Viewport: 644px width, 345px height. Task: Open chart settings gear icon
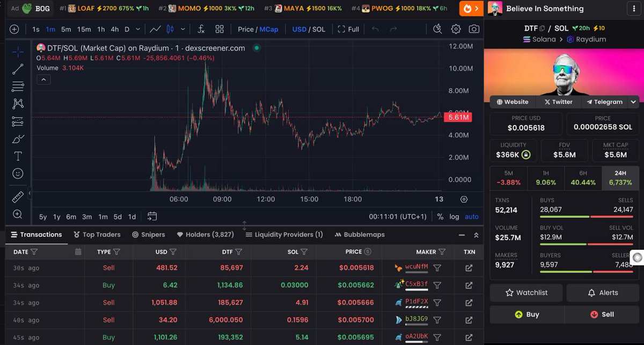tap(456, 29)
